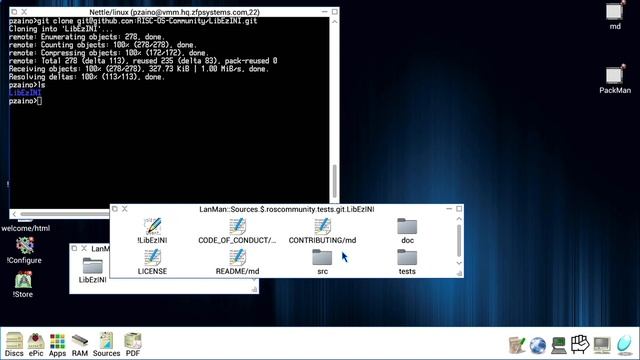Click the LanMan LibEzINI filer window title bar
Image resolution: width=640 pixels, height=360 pixels.
(287, 209)
